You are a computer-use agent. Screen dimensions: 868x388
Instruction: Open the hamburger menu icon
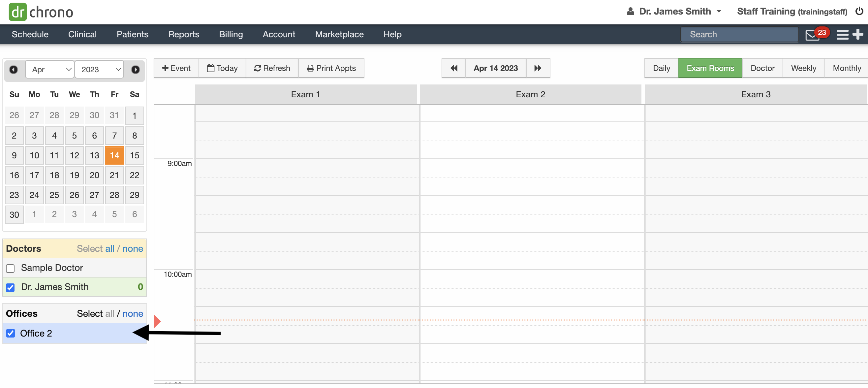tap(842, 34)
